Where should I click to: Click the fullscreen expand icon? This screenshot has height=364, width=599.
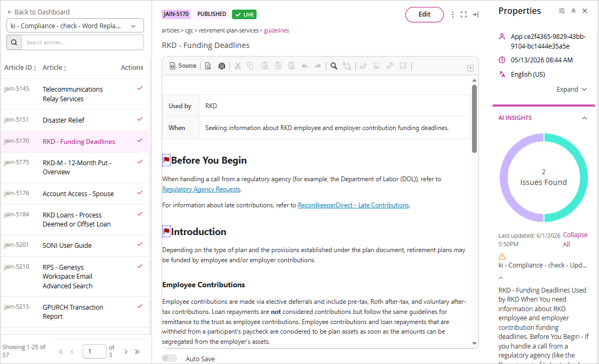point(464,14)
